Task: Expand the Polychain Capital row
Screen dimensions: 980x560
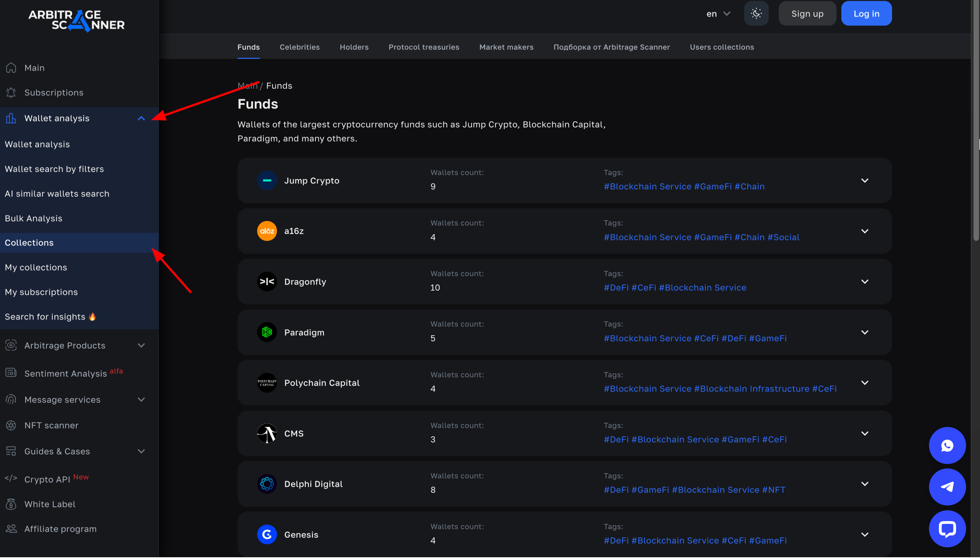Action: pyautogui.click(x=864, y=383)
